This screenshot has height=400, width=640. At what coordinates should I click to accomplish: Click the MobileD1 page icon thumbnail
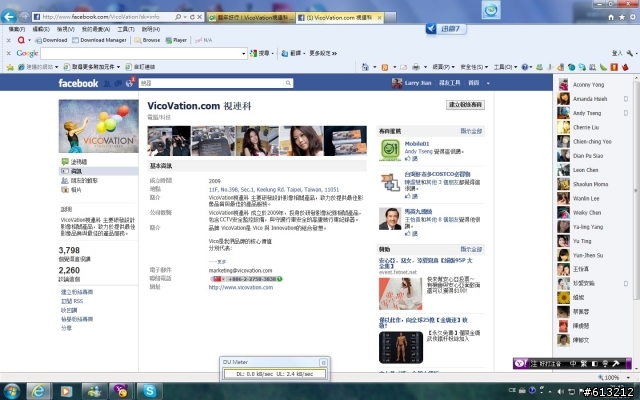point(390,149)
